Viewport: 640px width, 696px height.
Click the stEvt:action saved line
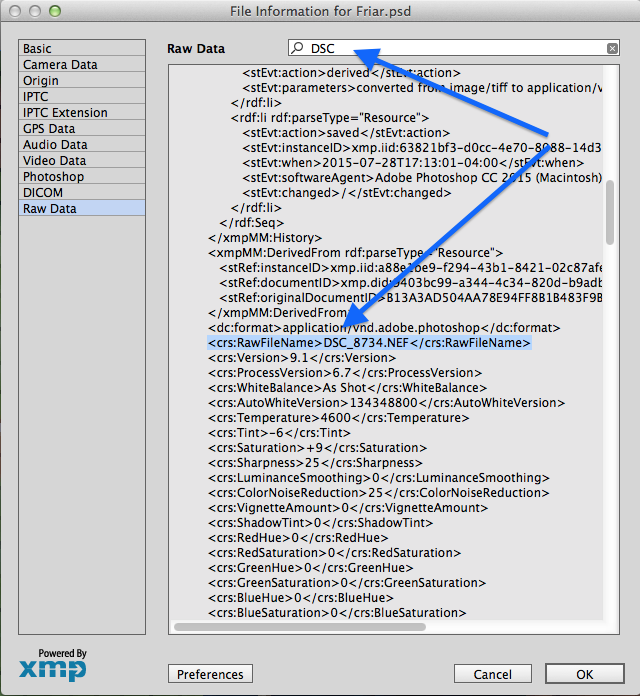click(x=346, y=133)
